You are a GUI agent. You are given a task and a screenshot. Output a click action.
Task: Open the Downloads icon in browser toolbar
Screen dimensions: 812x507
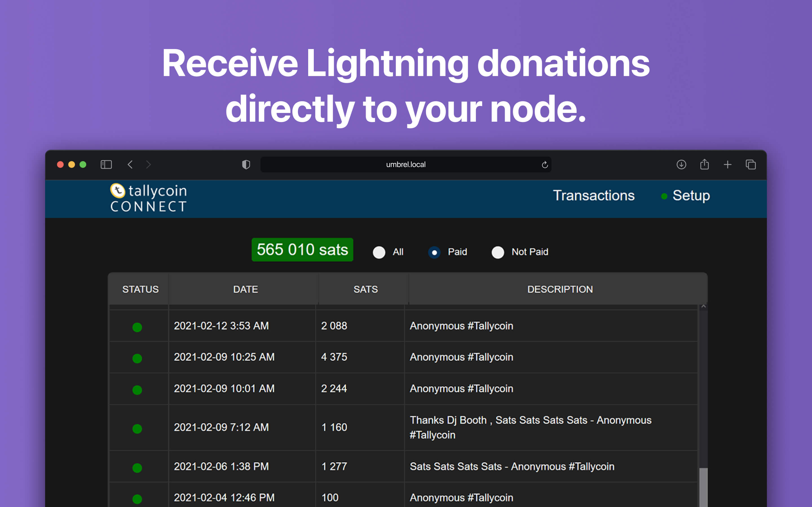[681, 164]
